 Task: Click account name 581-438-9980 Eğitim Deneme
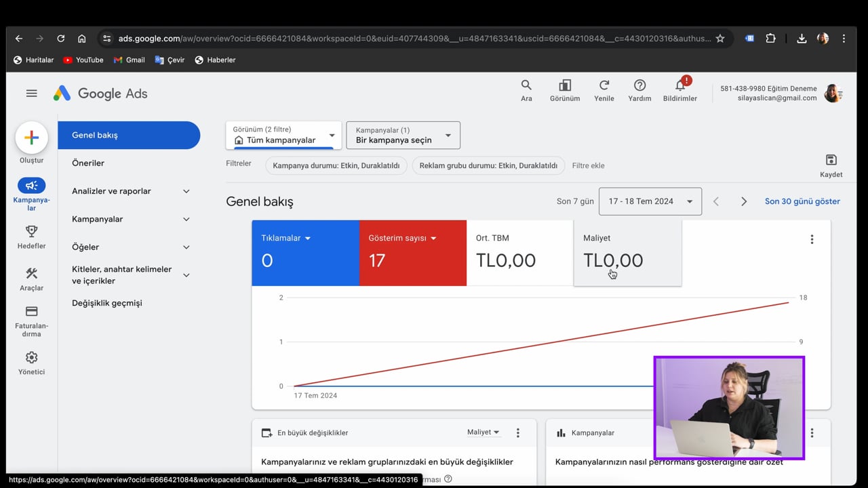(768, 89)
